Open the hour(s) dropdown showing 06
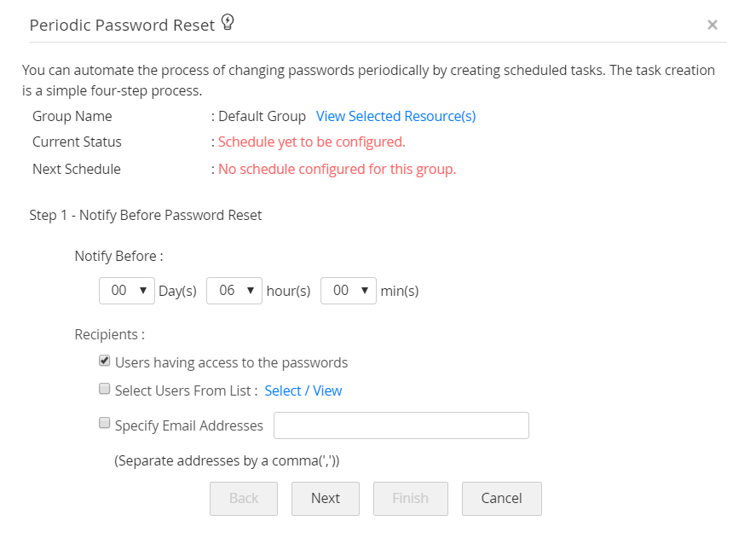 click(234, 291)
